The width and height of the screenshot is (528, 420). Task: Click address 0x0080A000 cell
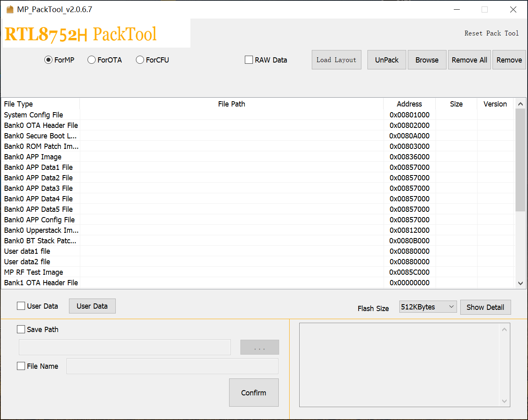409,136
